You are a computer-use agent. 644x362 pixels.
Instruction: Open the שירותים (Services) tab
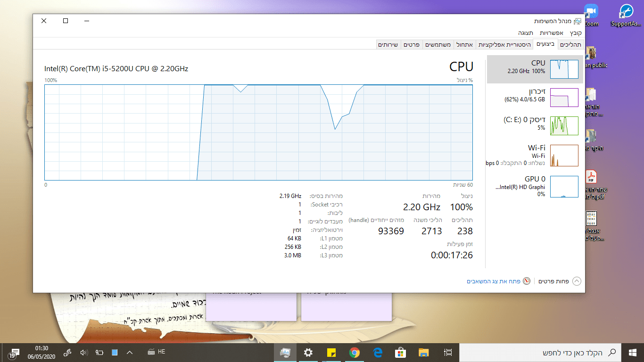388,44
